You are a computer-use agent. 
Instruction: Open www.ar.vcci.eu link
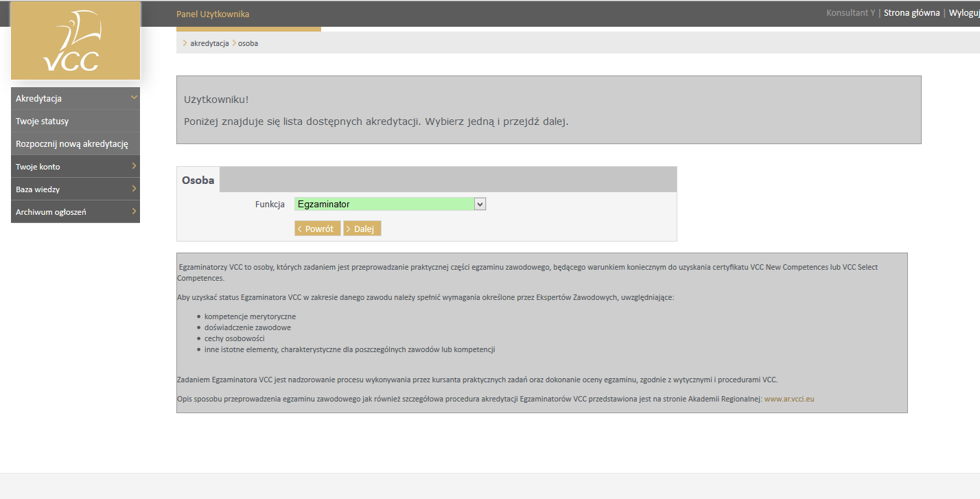[789, 399]
